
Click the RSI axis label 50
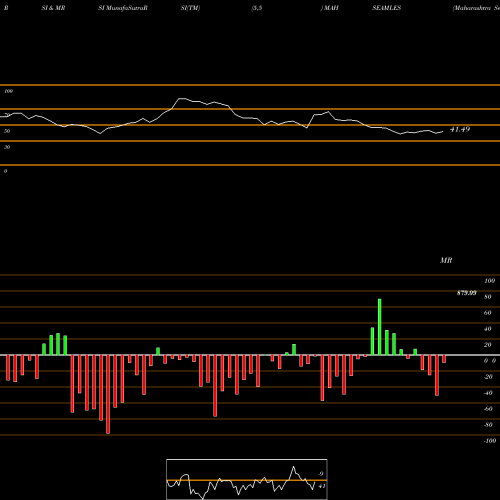point(7,131)
